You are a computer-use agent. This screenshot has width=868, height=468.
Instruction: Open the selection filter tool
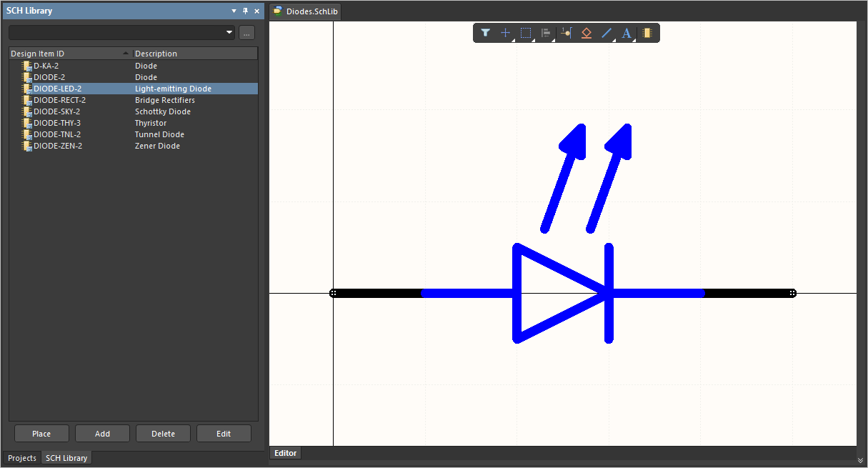pyautogui.click(x=485, y=33)
